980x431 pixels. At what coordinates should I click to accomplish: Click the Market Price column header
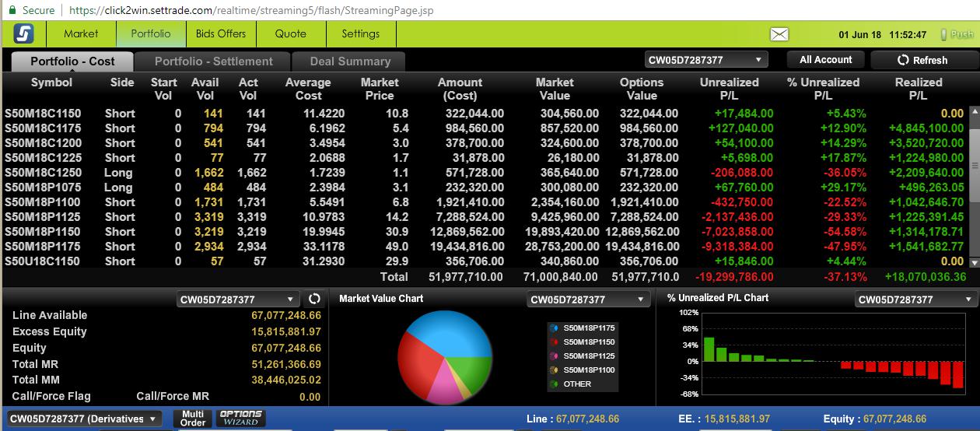(x=380, y=89)
